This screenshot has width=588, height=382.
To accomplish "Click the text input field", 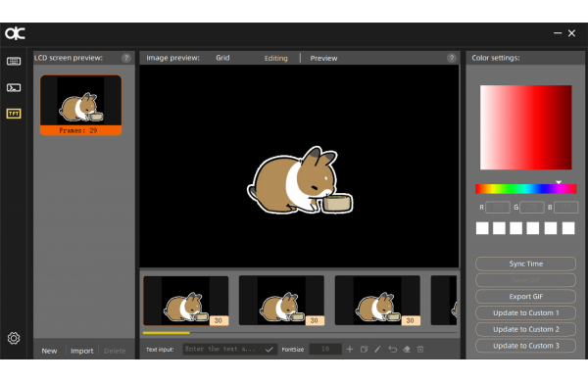I will click(229, 349).
